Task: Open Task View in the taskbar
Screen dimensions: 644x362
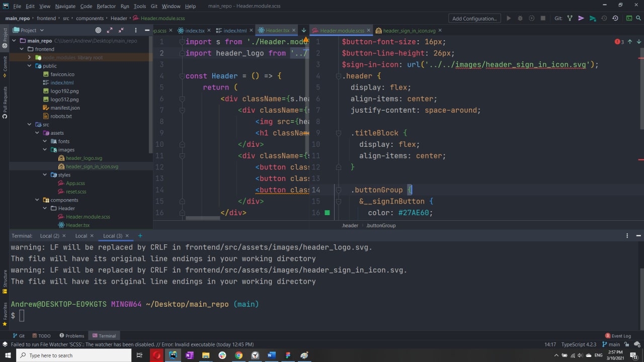Action: (139, 355)
